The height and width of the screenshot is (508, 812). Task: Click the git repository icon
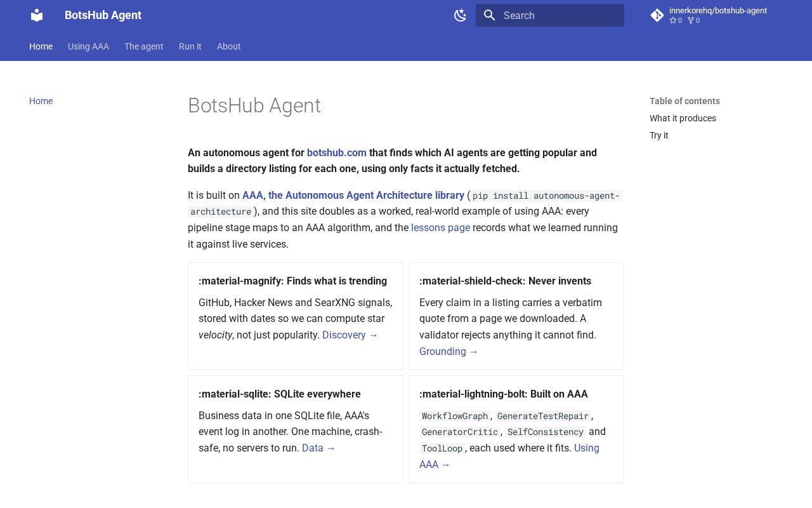coord(657,15)
